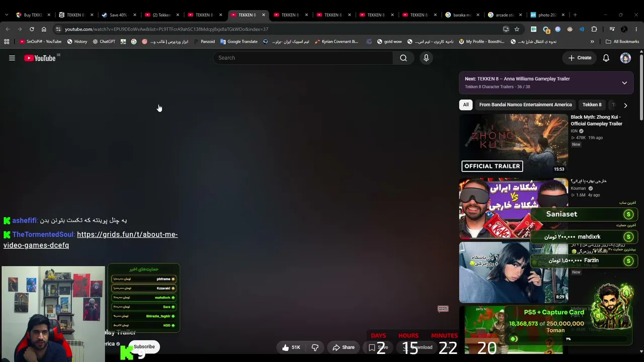Open the History bookmark

[x=77, y=42]
